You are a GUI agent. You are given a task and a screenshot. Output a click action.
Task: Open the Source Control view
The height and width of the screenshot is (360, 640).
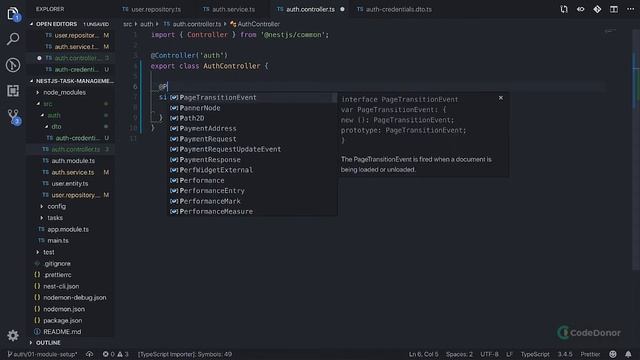13,116
